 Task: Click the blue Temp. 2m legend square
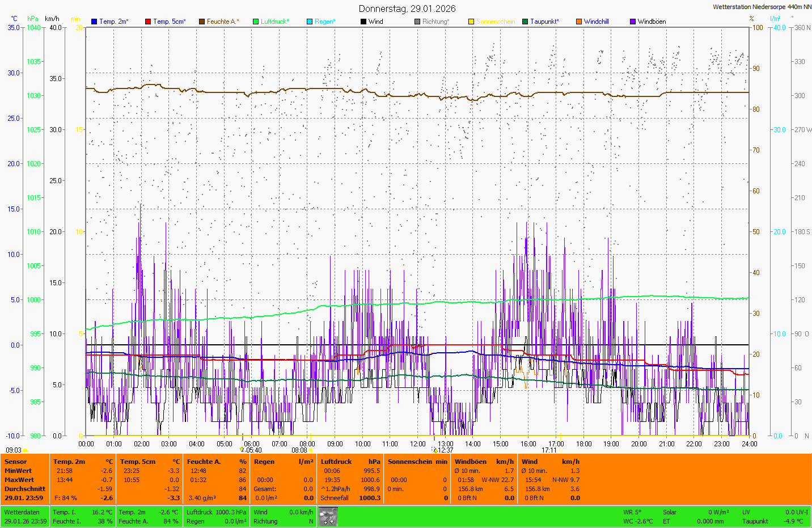click(94, 22)
